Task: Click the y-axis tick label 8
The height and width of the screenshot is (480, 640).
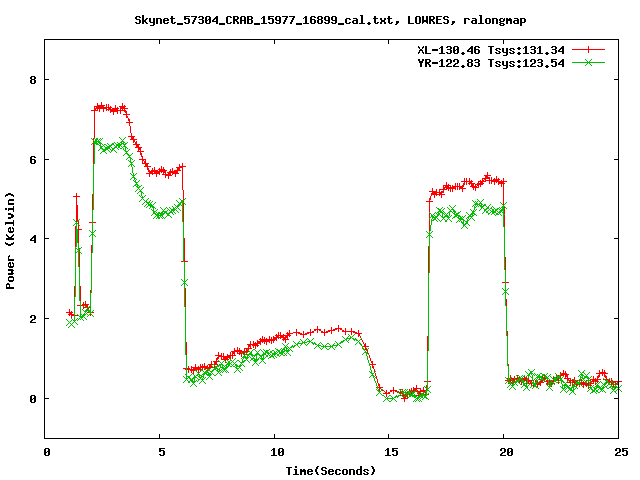Action: pos(33,80)
